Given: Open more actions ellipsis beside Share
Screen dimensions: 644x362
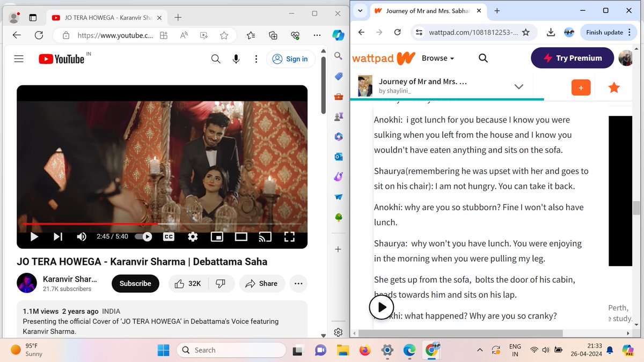Looking at the screenshot, I should [298, 284].
